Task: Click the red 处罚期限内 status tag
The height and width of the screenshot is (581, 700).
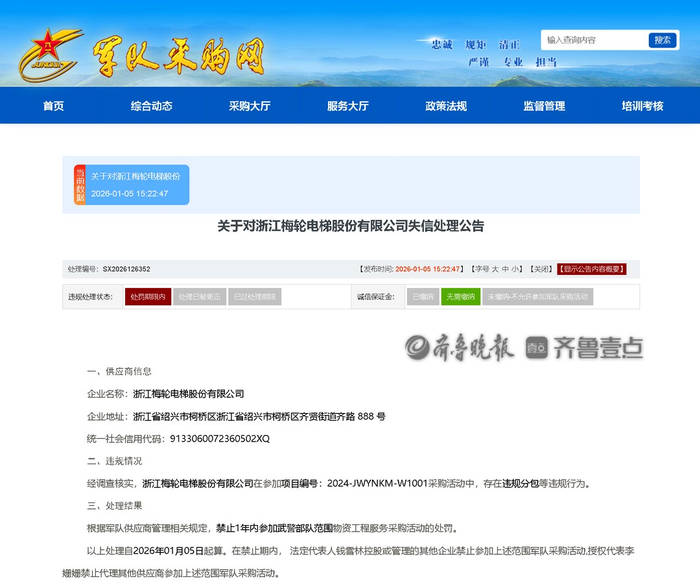Action: (148, 297)
